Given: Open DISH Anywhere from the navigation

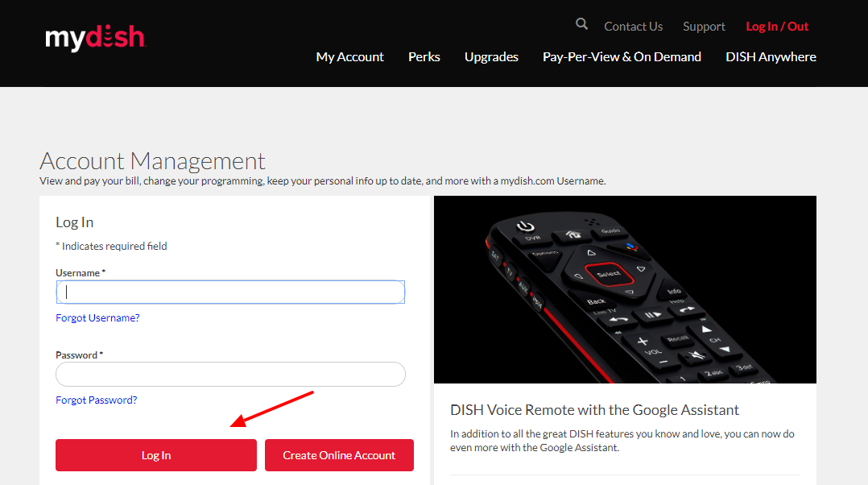Looking at the screenshot, I should (771, 56).
